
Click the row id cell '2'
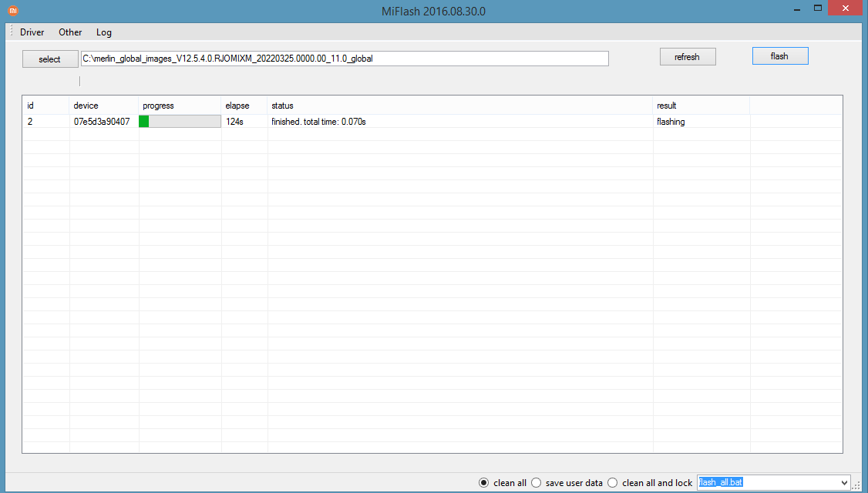click(30, 122)
